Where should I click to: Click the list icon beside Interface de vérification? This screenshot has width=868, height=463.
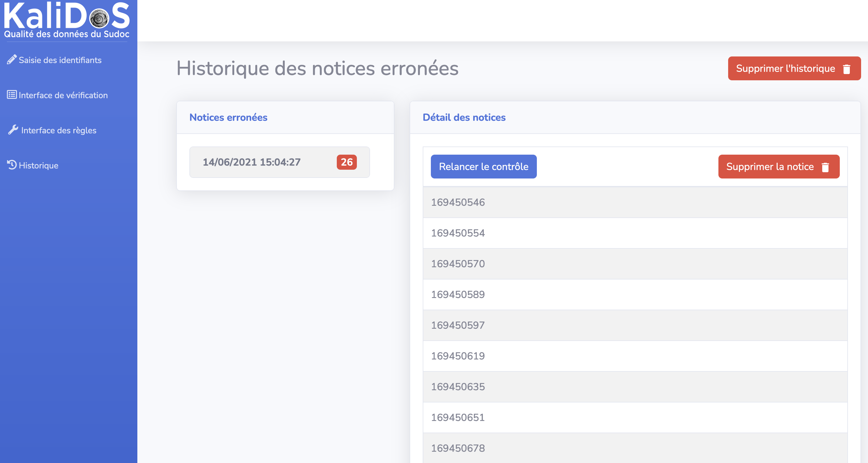(12, 95)
